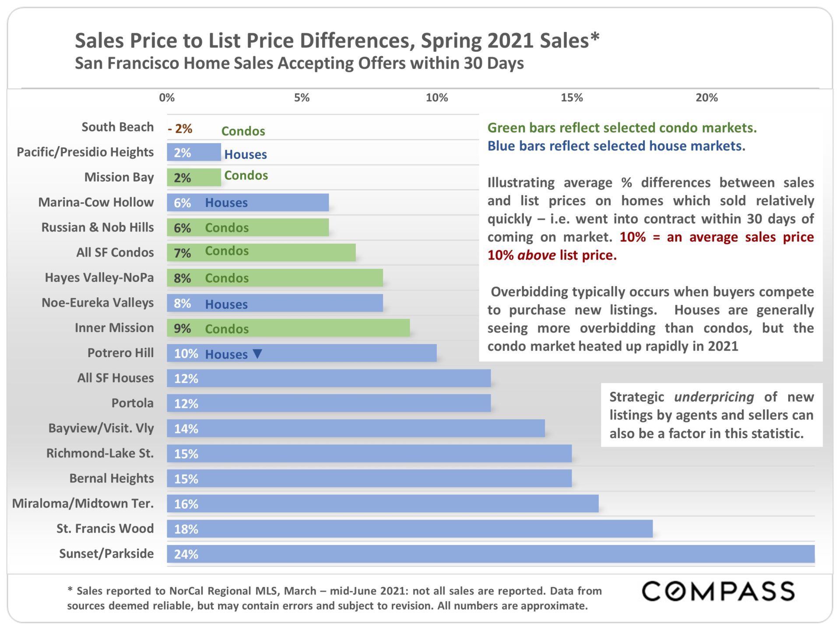
Task: Click the chart title Sales Price to List Price
Action: [x=337, y=41]
